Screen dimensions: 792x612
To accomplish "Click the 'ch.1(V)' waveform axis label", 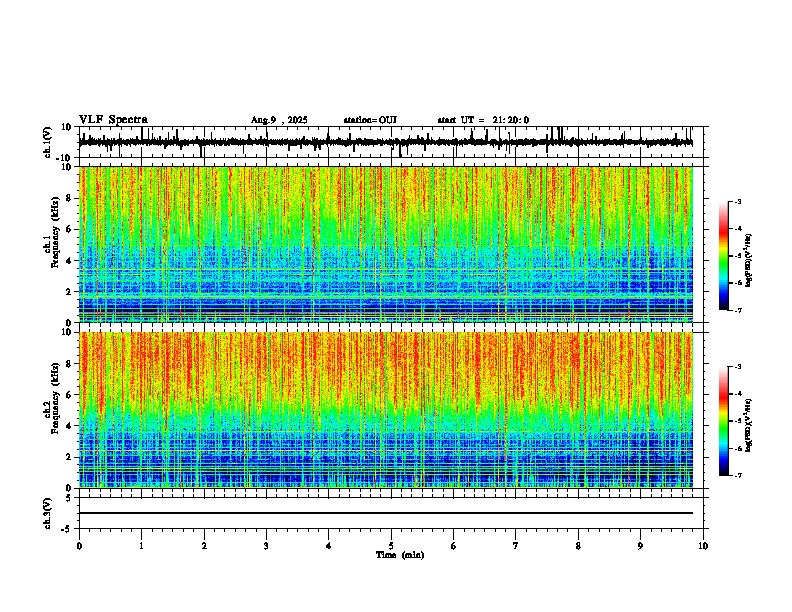I will (x=48, y=142).
